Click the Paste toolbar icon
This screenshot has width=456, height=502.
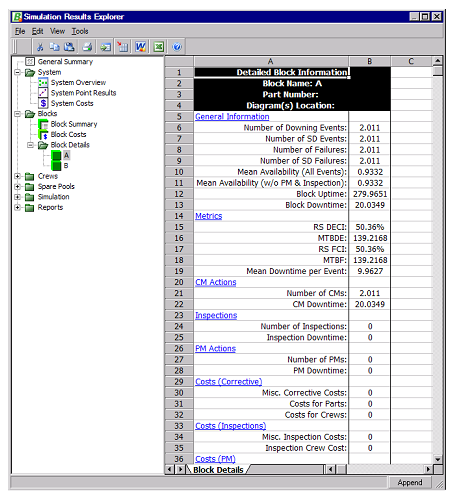(x=69, y=47)
